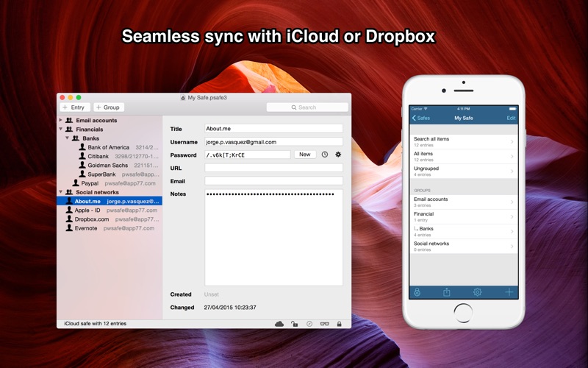Select the SuperBank entry
The image size is (588, 368).
(110, 174)
